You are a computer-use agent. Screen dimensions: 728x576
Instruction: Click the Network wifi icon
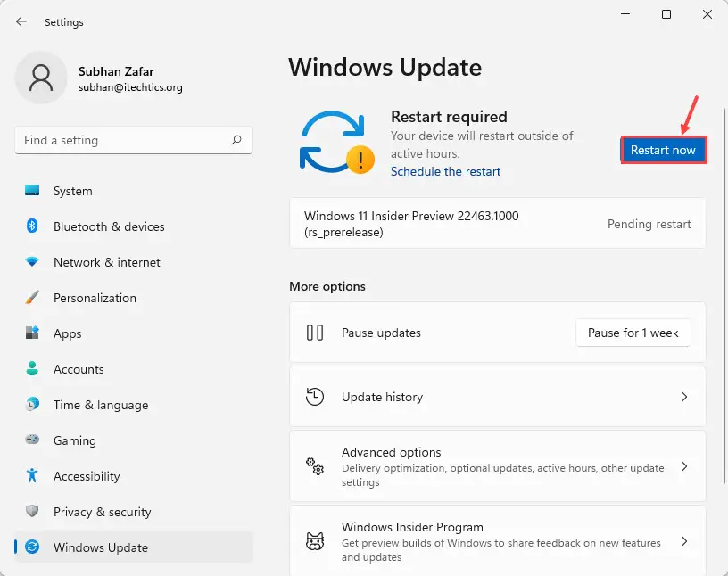coord(32,262)
